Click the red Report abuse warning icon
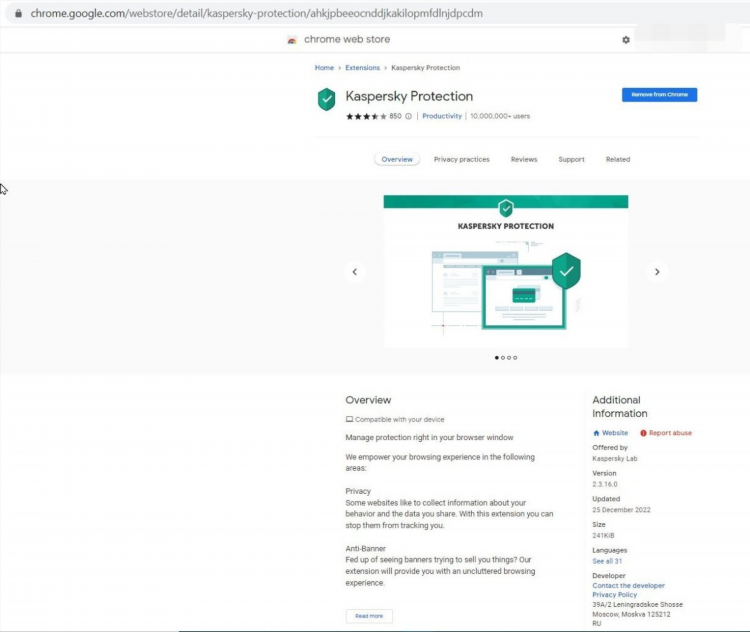Viewport: 750px width, 632px height. [x=643, y=433]
